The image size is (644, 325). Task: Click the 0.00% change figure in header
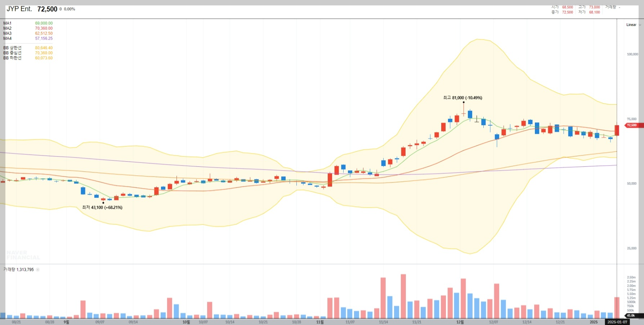(70, 9)
